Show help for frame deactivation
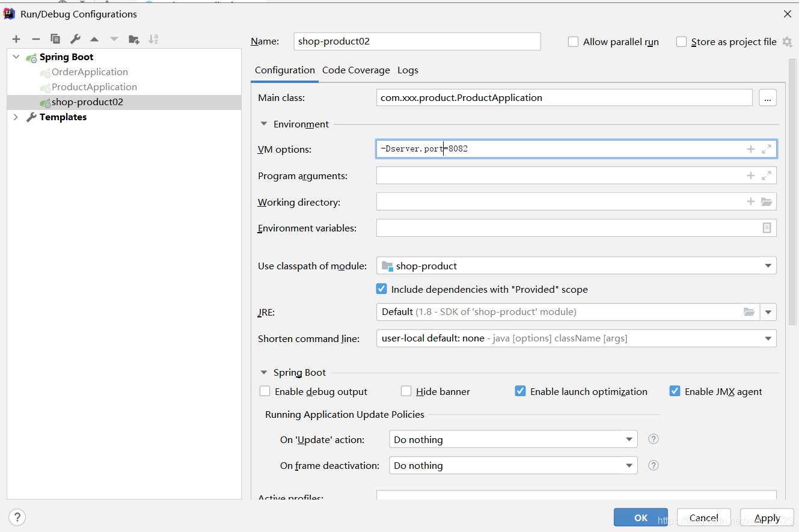The width and height of the screenshot is (799, 532). (654, 465)
